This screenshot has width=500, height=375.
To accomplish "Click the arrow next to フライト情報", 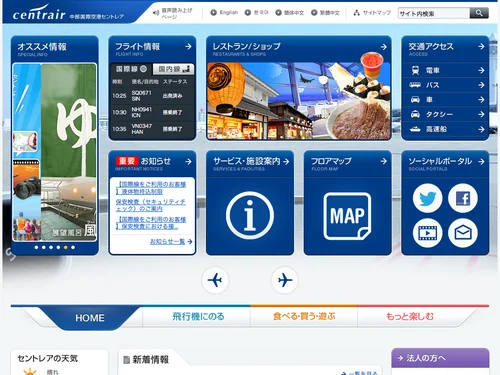I will click(188, 46).
